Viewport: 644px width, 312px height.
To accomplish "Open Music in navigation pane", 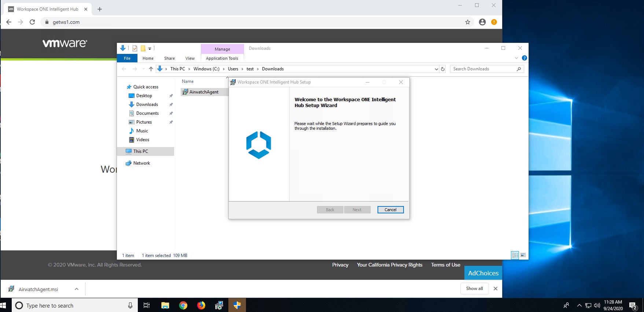I will pos(142,131).
